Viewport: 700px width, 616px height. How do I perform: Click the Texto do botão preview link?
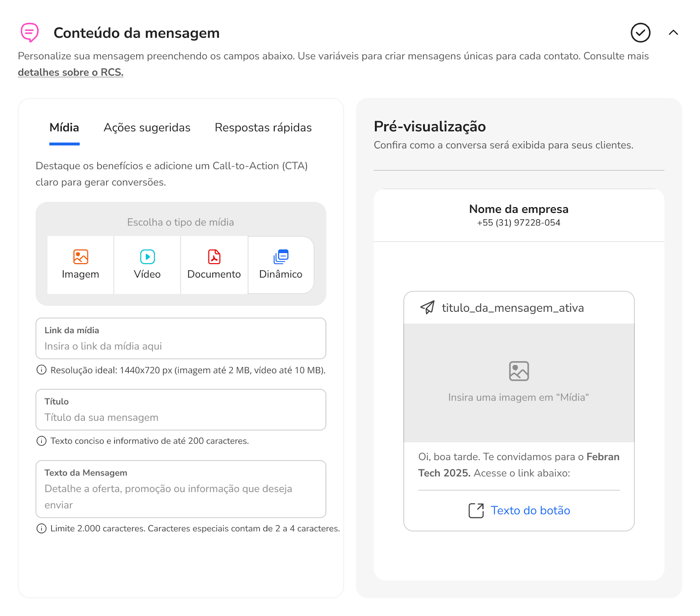point(530,510)
